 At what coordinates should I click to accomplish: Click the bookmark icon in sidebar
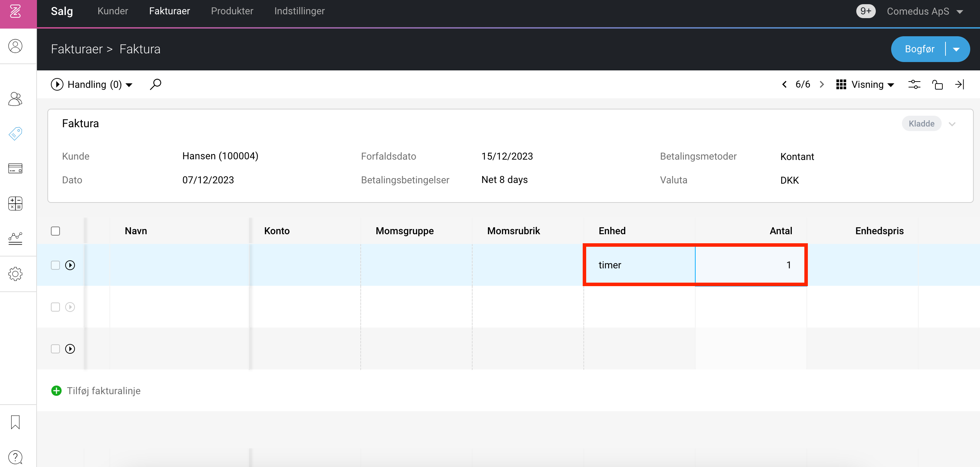pos(16,422)
